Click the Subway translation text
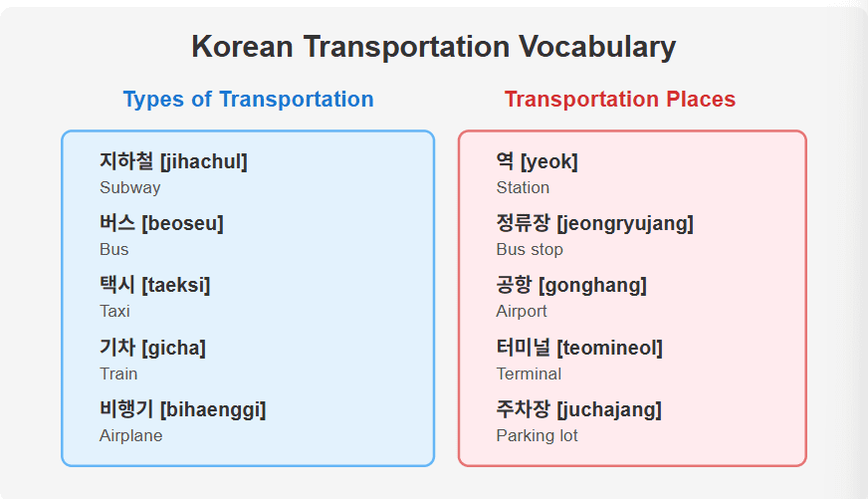 pyautogui.click(x=130, y=188)
